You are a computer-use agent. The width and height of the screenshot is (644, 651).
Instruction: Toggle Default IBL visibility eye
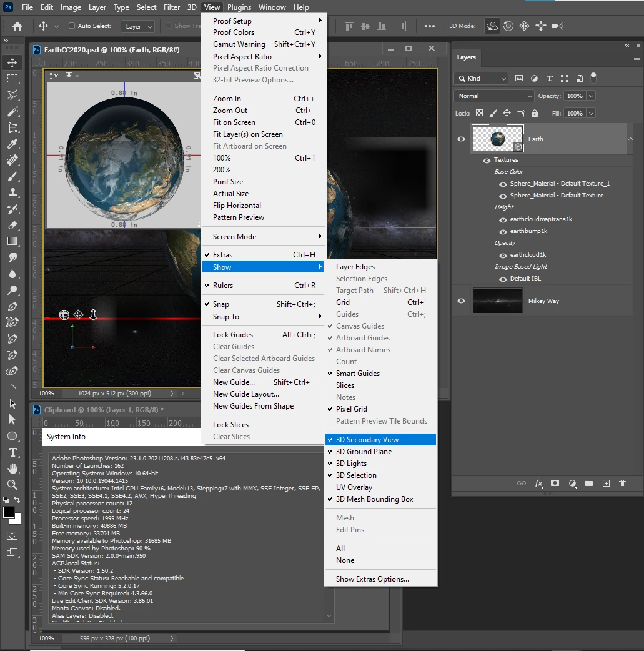pyautogui.click(x=503, y=279)
